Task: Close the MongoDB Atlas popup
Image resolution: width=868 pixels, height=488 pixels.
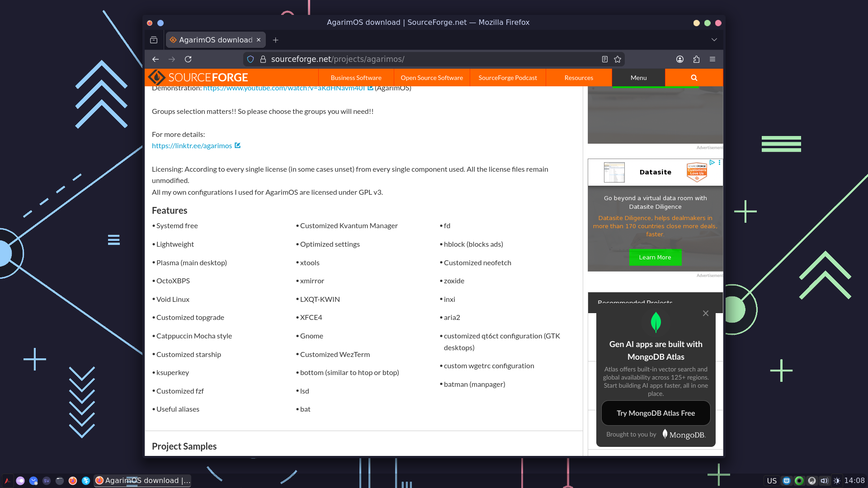Action: 706,313
